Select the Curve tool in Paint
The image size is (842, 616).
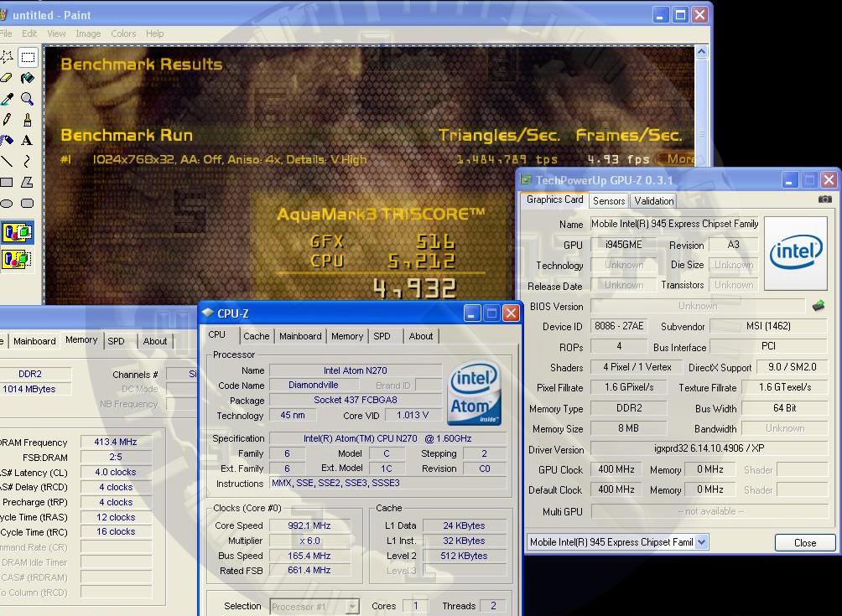28,161
